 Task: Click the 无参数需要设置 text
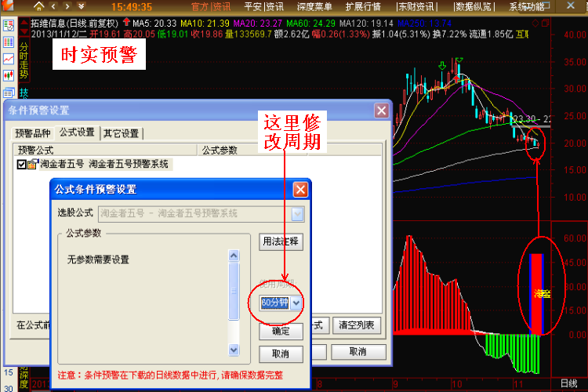click(98, 260)
